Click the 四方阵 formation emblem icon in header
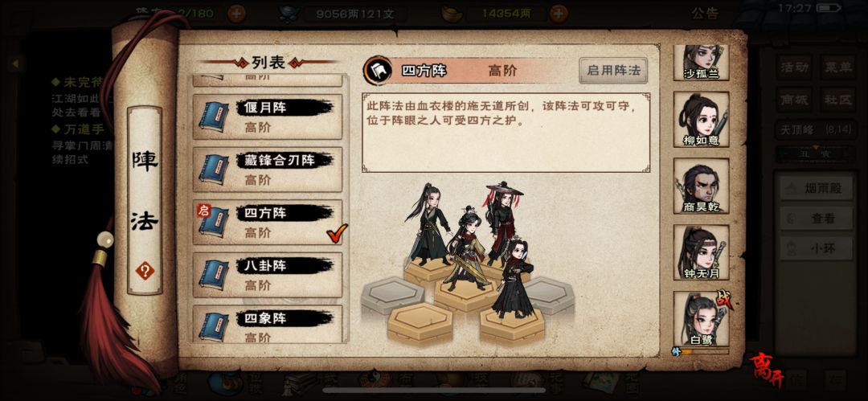 (376, 70)
